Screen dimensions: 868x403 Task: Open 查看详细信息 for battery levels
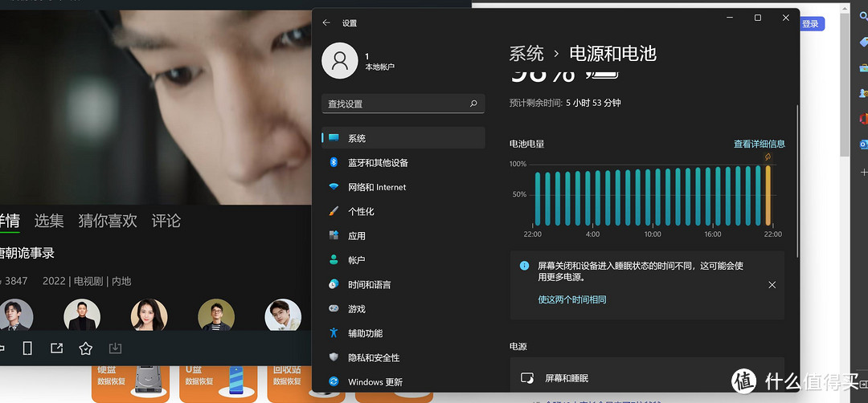tap(759, 144)
